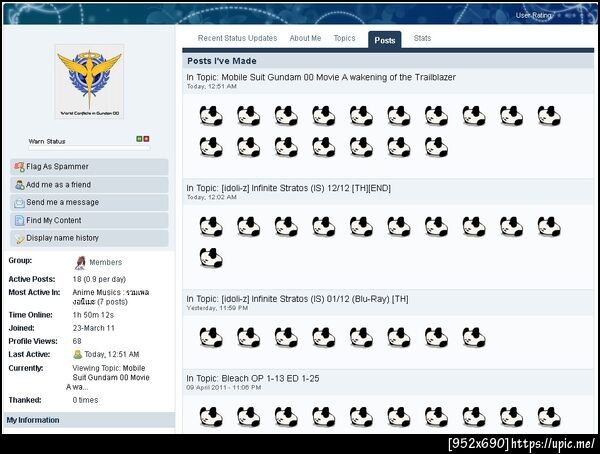Click the Display name history pencil icon

click(19, 238)
